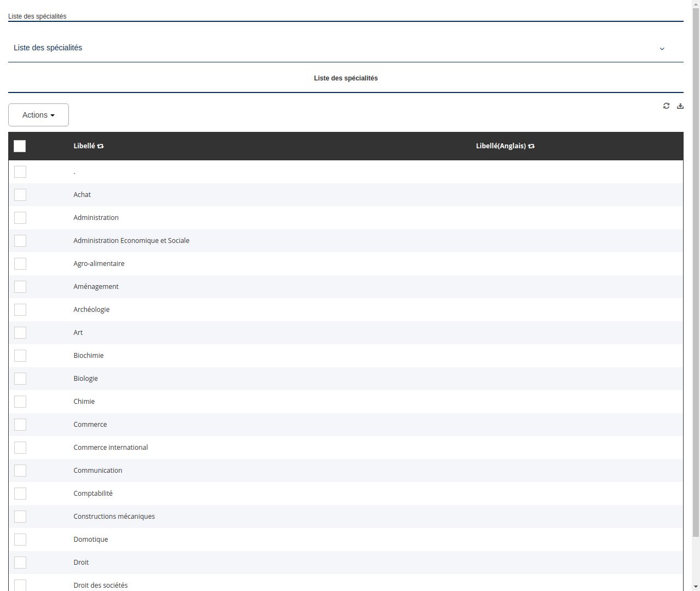Click the refresh table icon
Viewport: 700px width, 591px height.
pyautogui.click(x=666, y=106)
